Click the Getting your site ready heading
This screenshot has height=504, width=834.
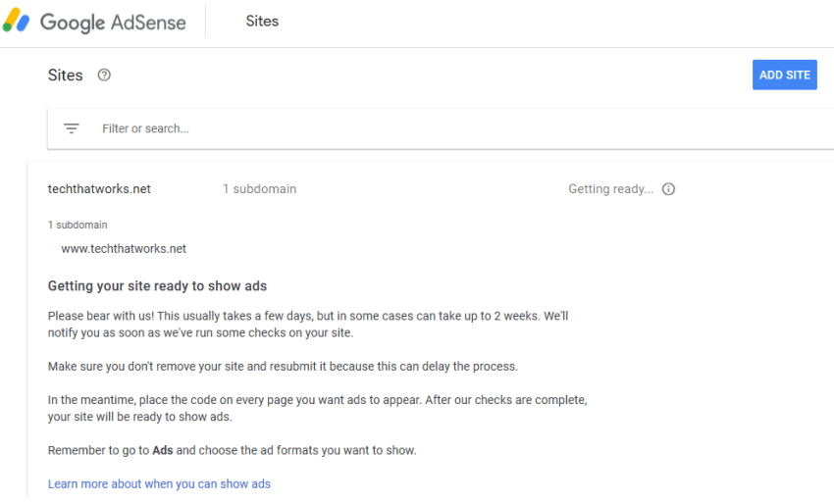tap(157, 286)
